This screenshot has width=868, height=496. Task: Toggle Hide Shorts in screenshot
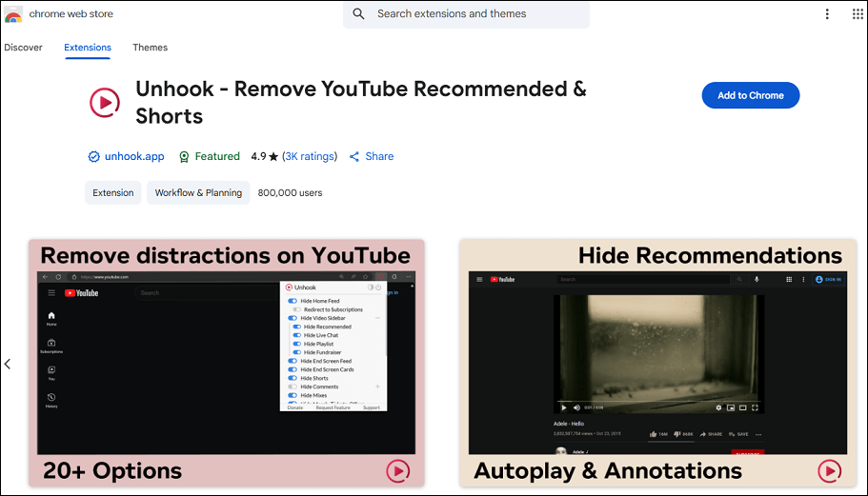[293, 378]
